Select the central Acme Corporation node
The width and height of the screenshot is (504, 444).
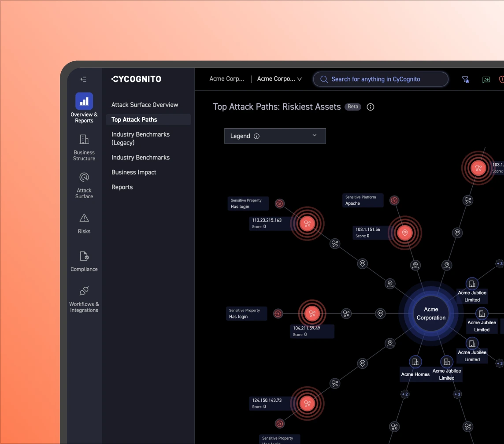[x=431, y=314]
